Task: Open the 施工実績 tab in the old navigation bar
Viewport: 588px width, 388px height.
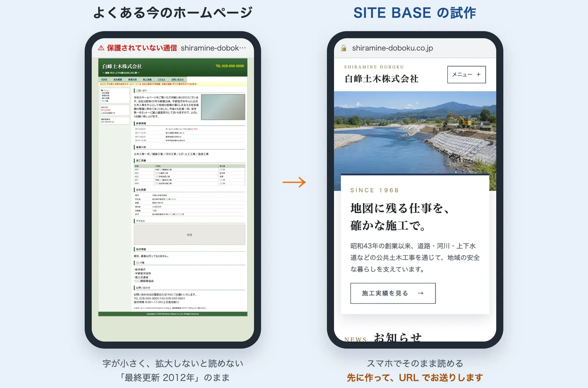Action: pos(147,79)
